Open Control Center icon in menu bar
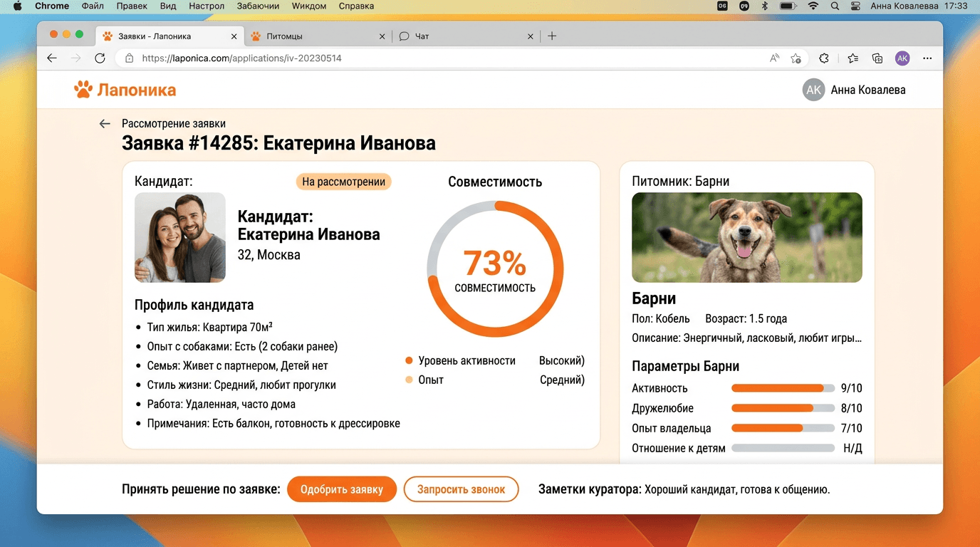Image resolution: width=980 pixels, height=547 pixels. (x=857, y=6)
